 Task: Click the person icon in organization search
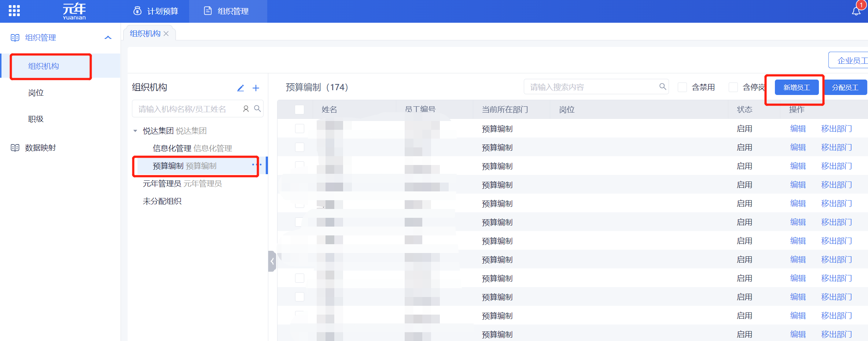(246, 109)
